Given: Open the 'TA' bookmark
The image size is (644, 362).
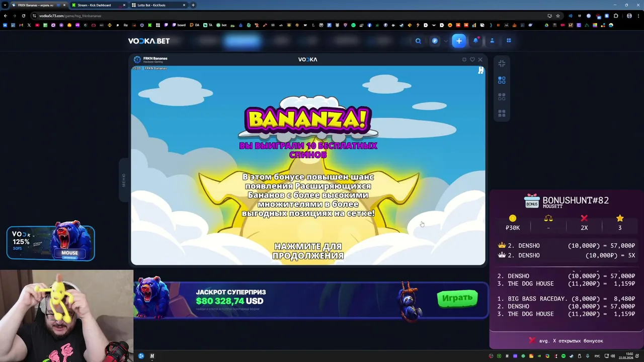Looking at the screenshot, I should 208,25.
